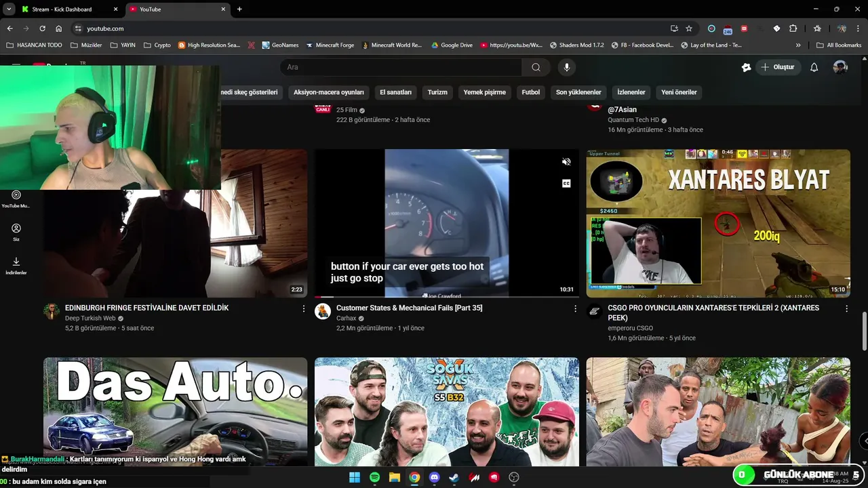Select the 'Yemek pişirme' filter chip
The width and height of the screenshot is (868, 488).
485,92
